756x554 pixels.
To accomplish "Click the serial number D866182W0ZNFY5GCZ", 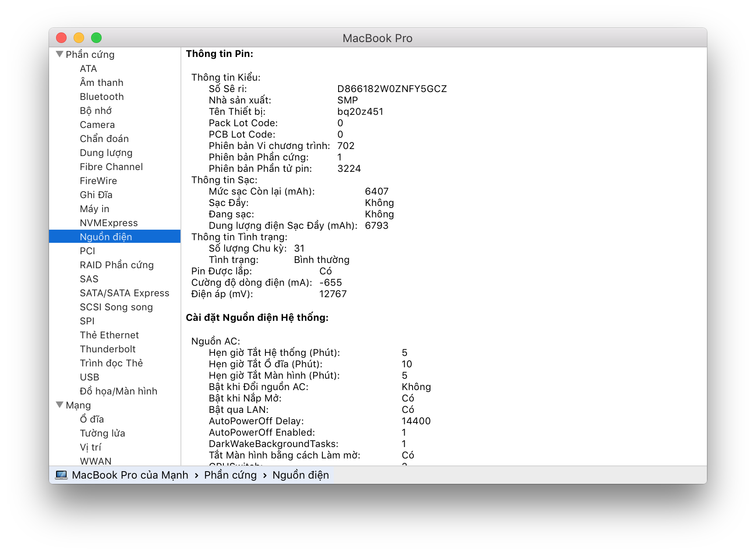I will coord(392,89).
